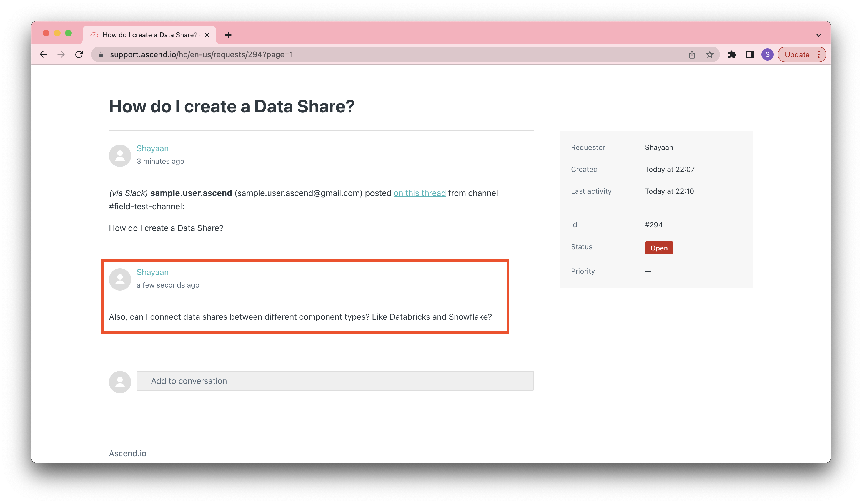This screenshot has width=862, height=504.
Task: Click the 'Today at 22:07' created value
Action: [x=670, y=169]
